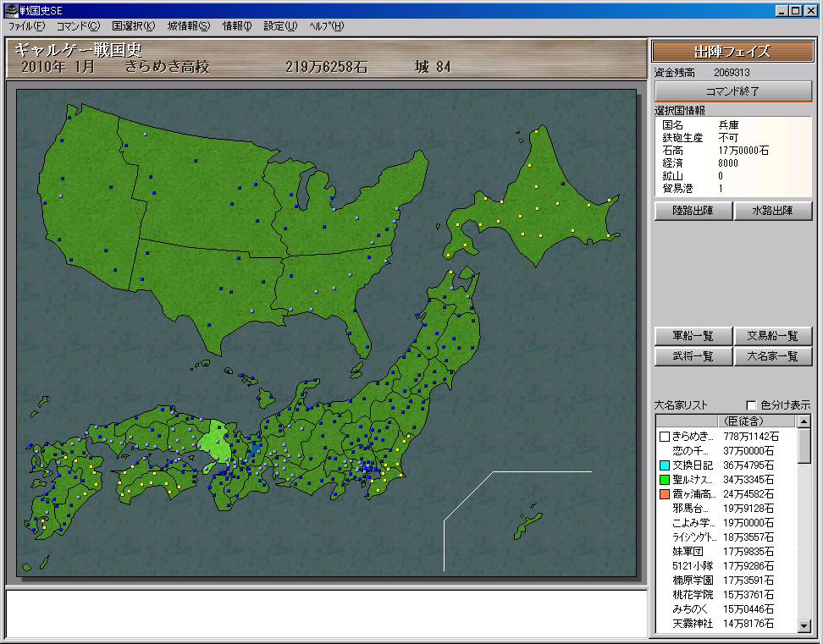Screen dimensions: 823x644
Task: Select 桃花学院 in the daimyo list
Action: pos(726,595)
